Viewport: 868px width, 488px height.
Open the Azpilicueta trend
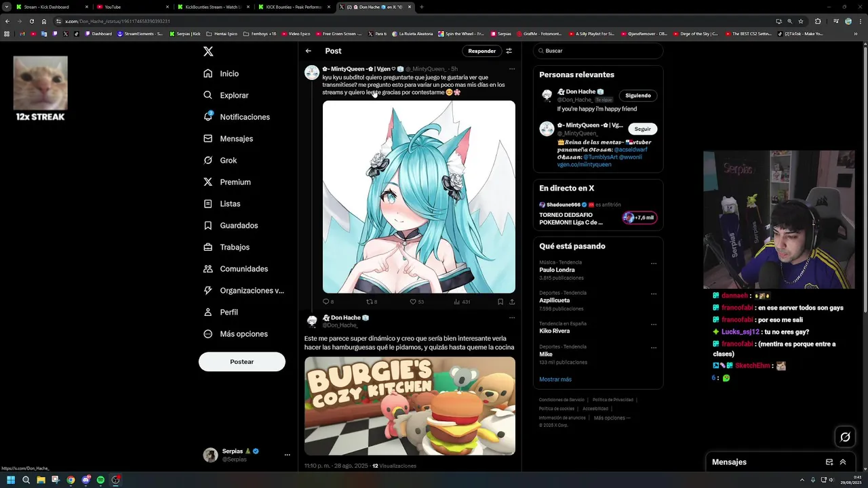click(x=553, y=300)
